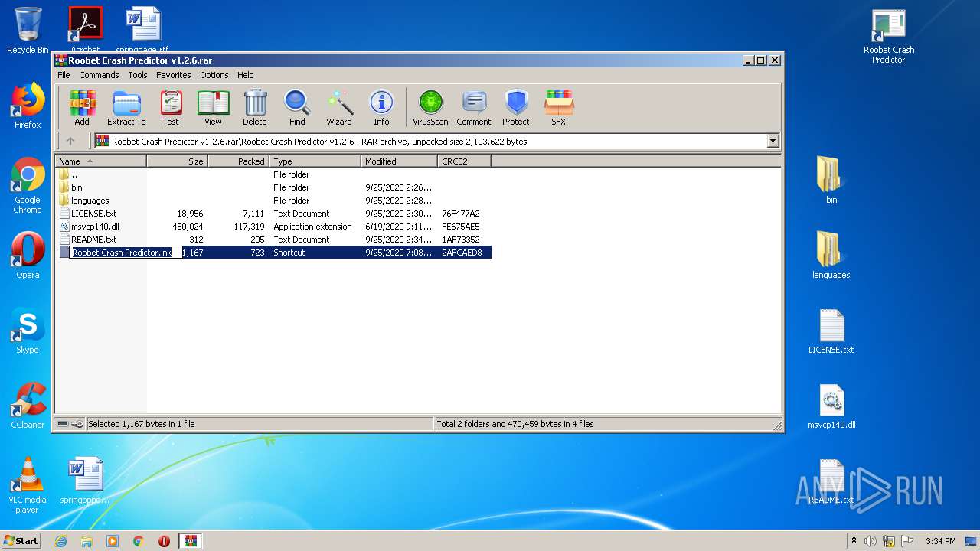Open VLC media player desktop shortcut
980x551 pixels.
28,485
